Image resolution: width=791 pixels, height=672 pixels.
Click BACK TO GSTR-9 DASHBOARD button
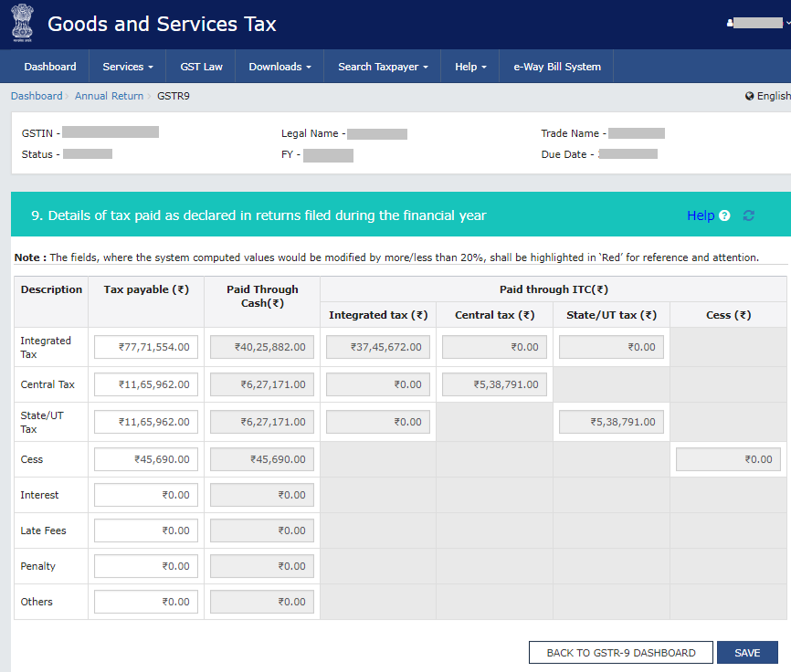point(620,653)
